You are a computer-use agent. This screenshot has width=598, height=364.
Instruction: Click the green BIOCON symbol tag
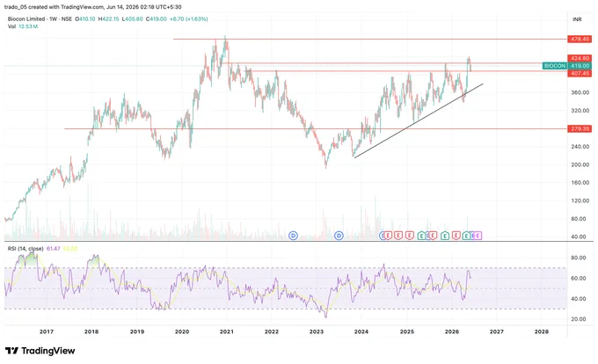click(x=555, y=66)
